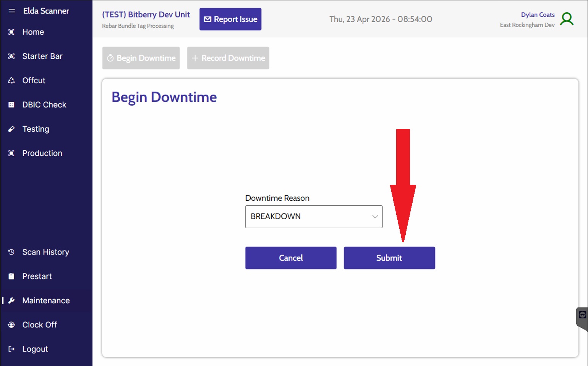The height and width of the screenshot is (366, 588).
Task: Open the TeamViewer side panel tab
Action: click(582, 319)
